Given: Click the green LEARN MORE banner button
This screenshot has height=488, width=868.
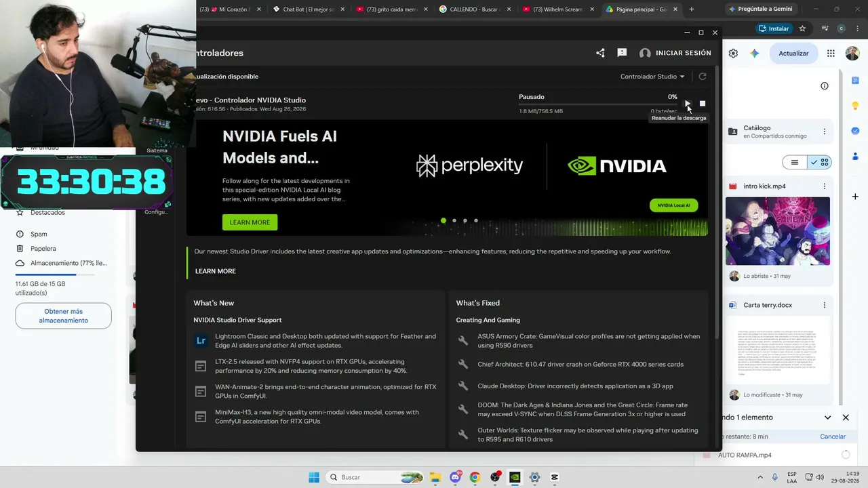Looking at the screenshot, I should point(250,222).
